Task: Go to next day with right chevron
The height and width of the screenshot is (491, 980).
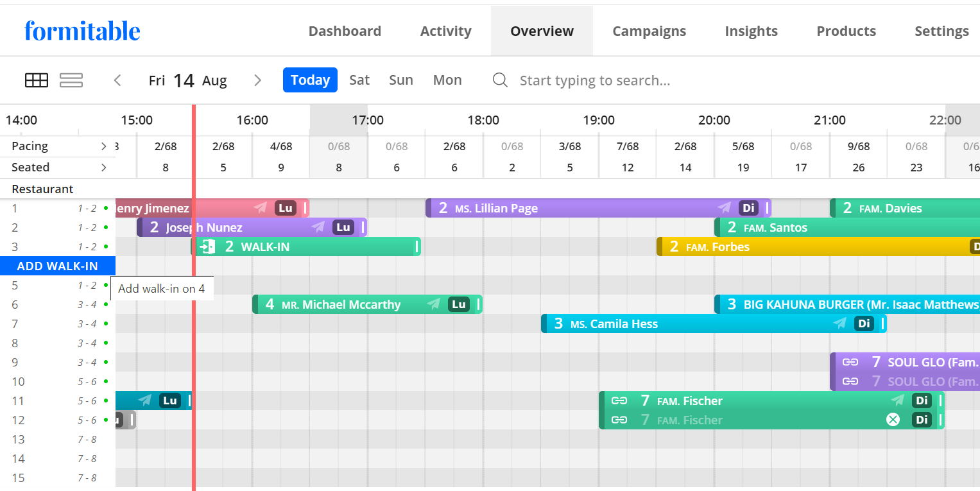Action: point(257,80)
